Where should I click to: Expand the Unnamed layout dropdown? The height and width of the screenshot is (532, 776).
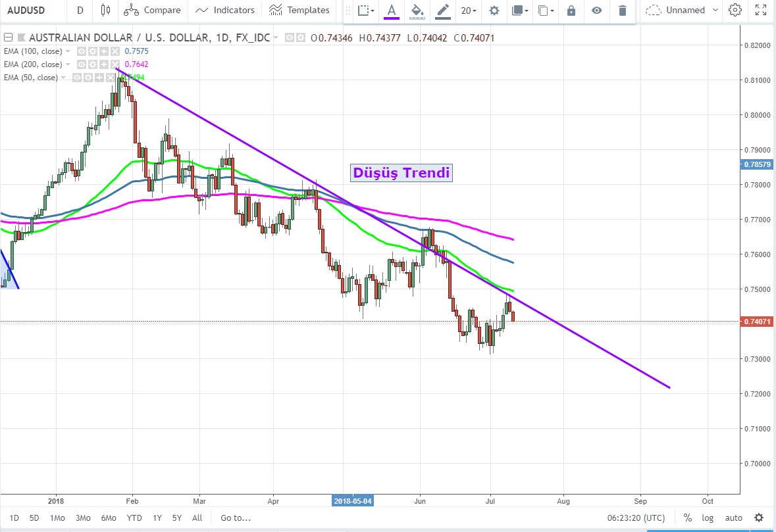[x=715, y=10]
